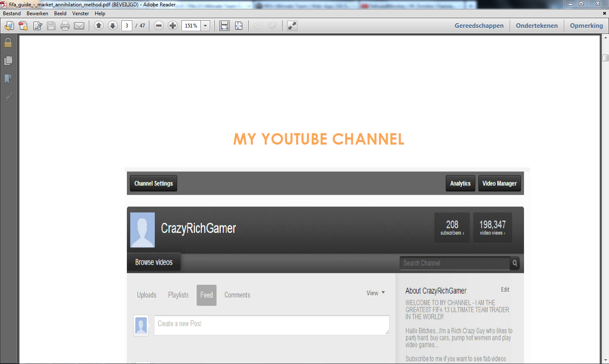Open the zoom level dropdown arrow
The height and width of the screenshot is (364, 609).
click(x=206, y=26)
